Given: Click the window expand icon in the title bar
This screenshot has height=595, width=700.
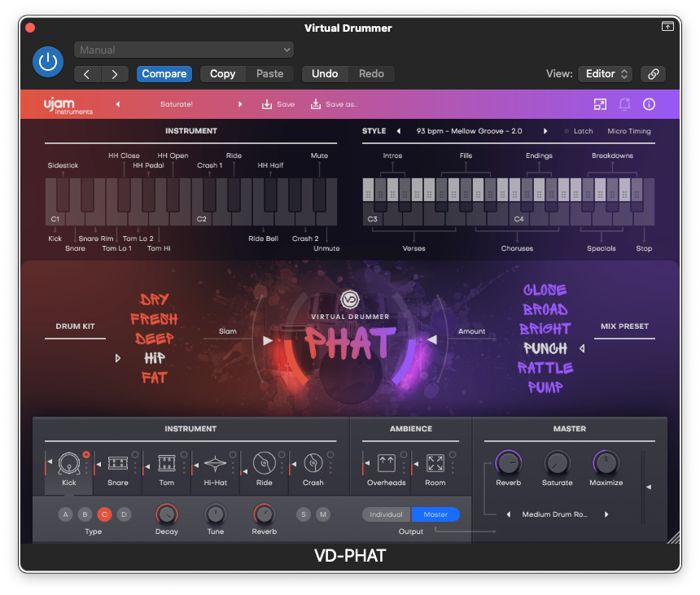Looking at the screenshot, I should (667, 26).
